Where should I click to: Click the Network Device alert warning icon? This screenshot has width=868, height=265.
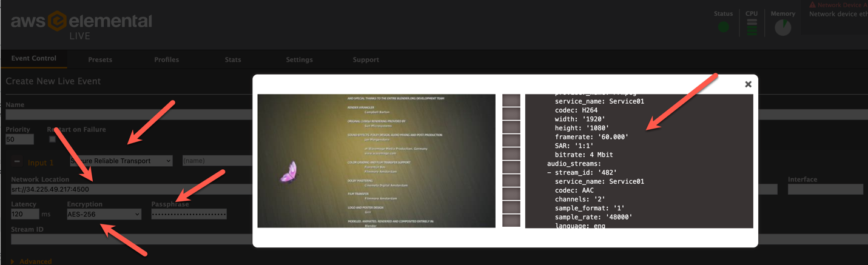point(812,5)
